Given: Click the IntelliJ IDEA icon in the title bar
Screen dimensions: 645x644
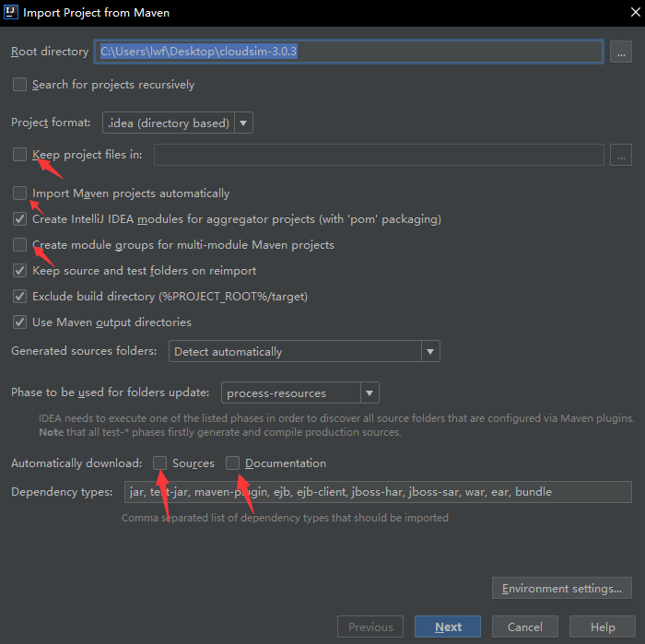Looking at the screenshot, I should click(x=11, y=12).
